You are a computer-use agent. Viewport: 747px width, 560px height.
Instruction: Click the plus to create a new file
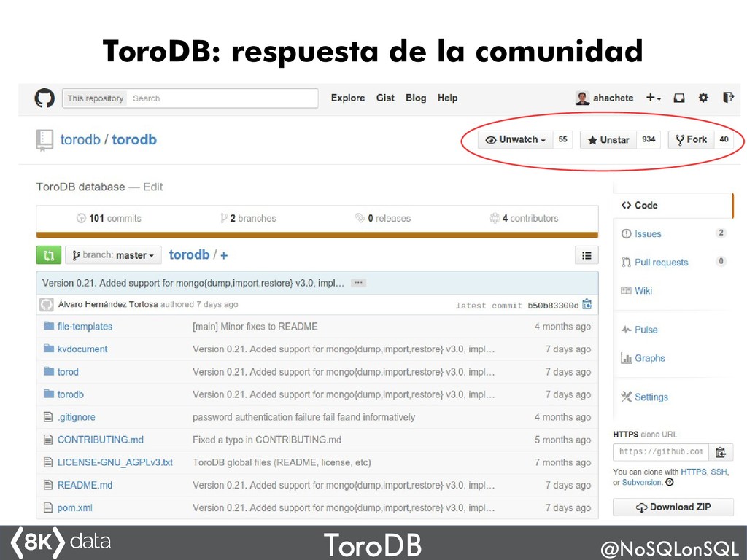pos(224,255)
